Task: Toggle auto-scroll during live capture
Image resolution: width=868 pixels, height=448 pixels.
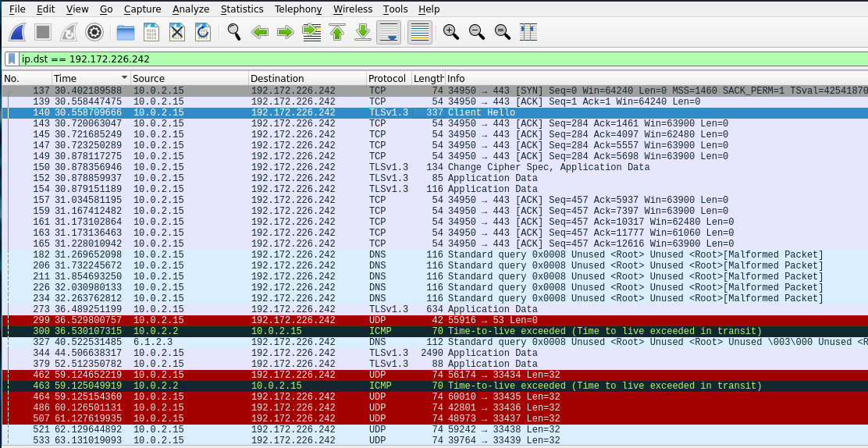Action: click(x=389, y=33)
